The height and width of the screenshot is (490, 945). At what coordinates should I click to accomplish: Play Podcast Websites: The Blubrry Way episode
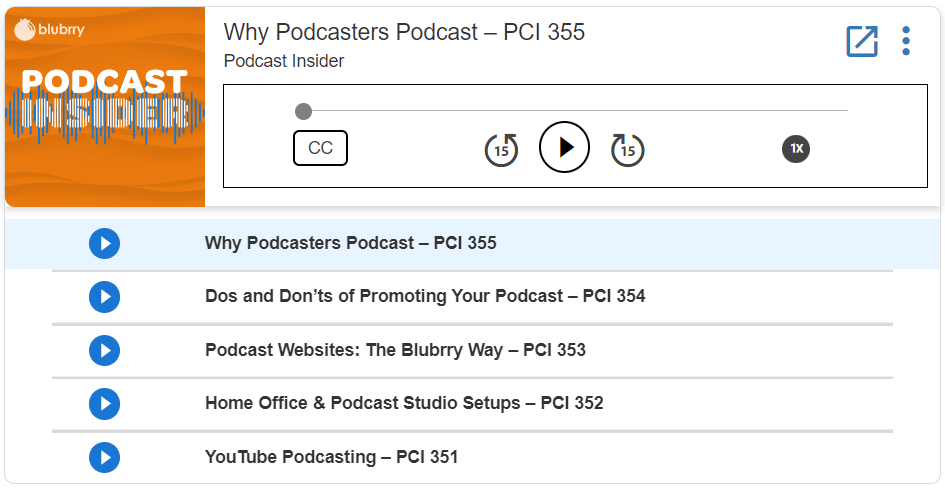104,350
